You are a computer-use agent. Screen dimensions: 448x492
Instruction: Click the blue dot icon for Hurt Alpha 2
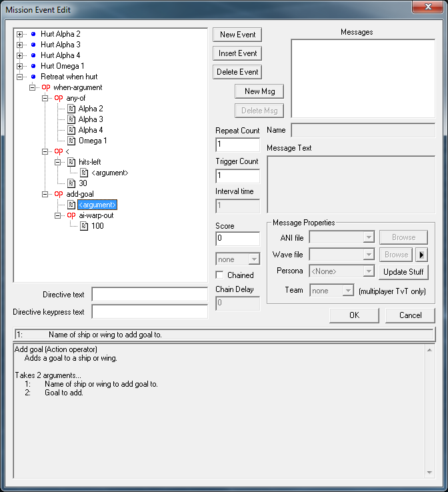(33, 34)
